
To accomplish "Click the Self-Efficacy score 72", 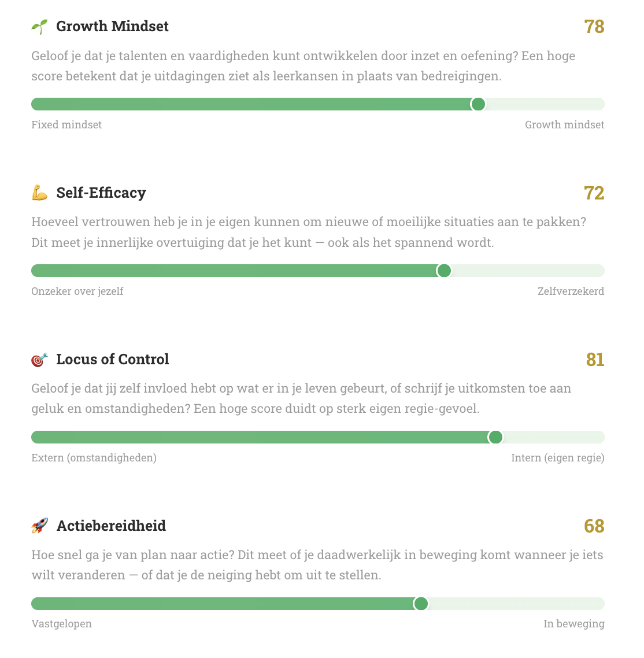I will [594, 193].
